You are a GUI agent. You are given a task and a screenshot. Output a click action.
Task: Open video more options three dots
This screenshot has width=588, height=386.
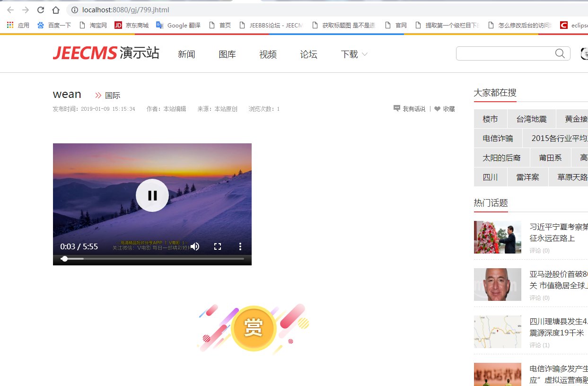tap(240, 246)
